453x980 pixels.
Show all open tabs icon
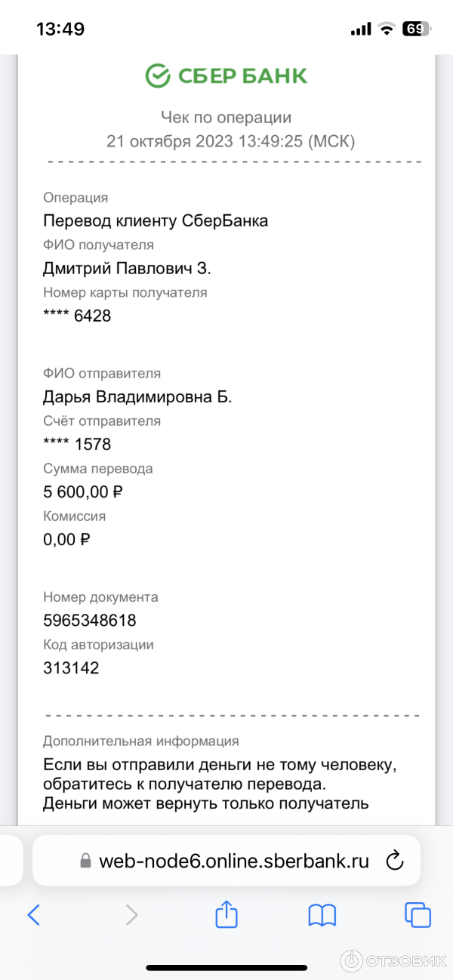[418, 915]
